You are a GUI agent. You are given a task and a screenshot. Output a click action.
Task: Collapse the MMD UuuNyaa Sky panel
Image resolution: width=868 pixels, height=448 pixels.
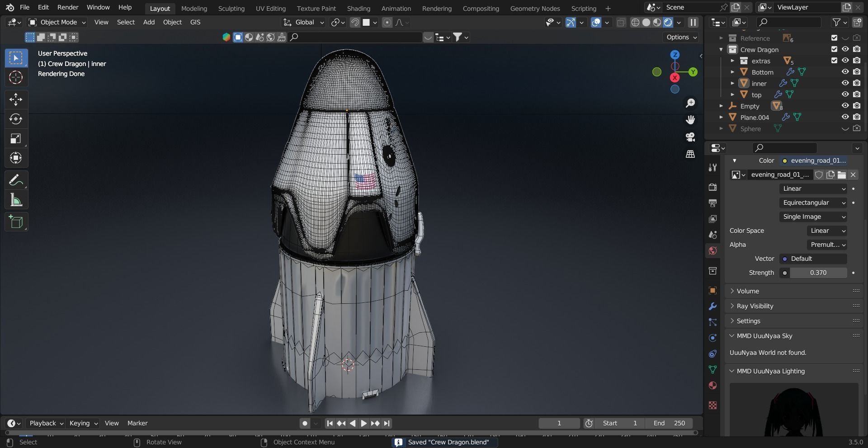[x=794, y=336]
